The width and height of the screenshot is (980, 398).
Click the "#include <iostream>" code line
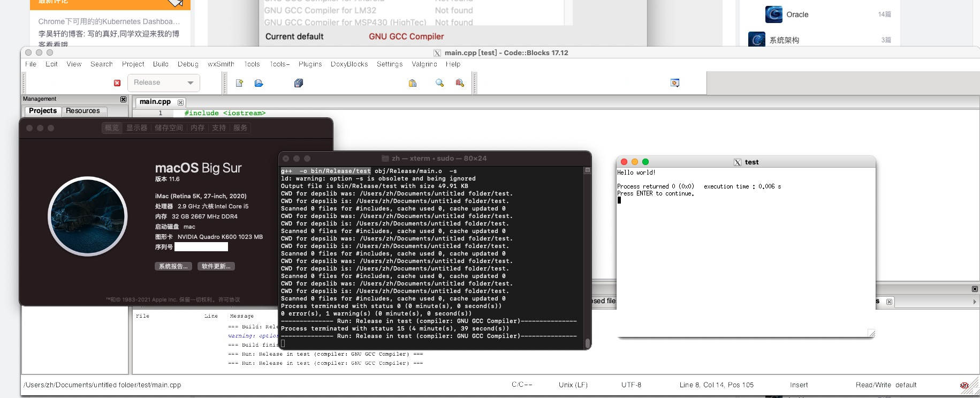pyautogui.click(x=225, y=113)
